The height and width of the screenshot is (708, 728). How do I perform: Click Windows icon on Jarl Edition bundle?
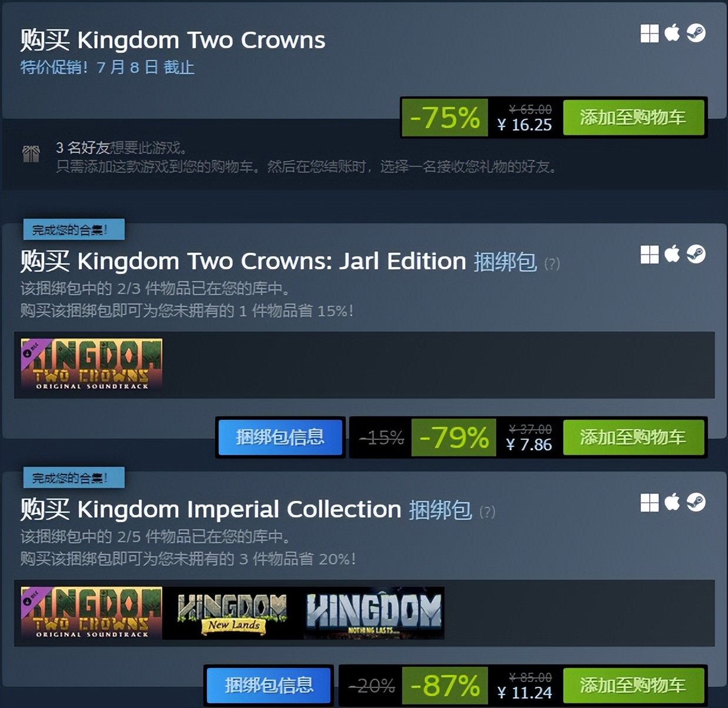click(649, 255)
